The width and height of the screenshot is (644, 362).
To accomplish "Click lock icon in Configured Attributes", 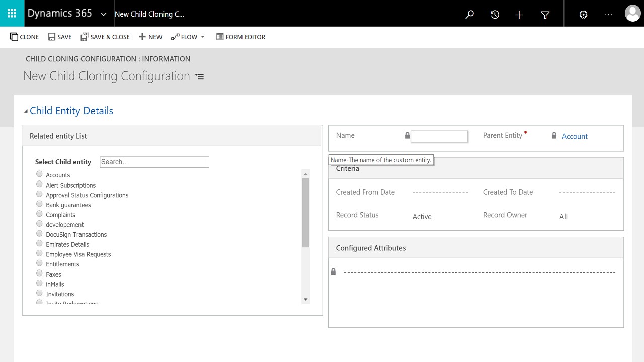I will [333, 271].
